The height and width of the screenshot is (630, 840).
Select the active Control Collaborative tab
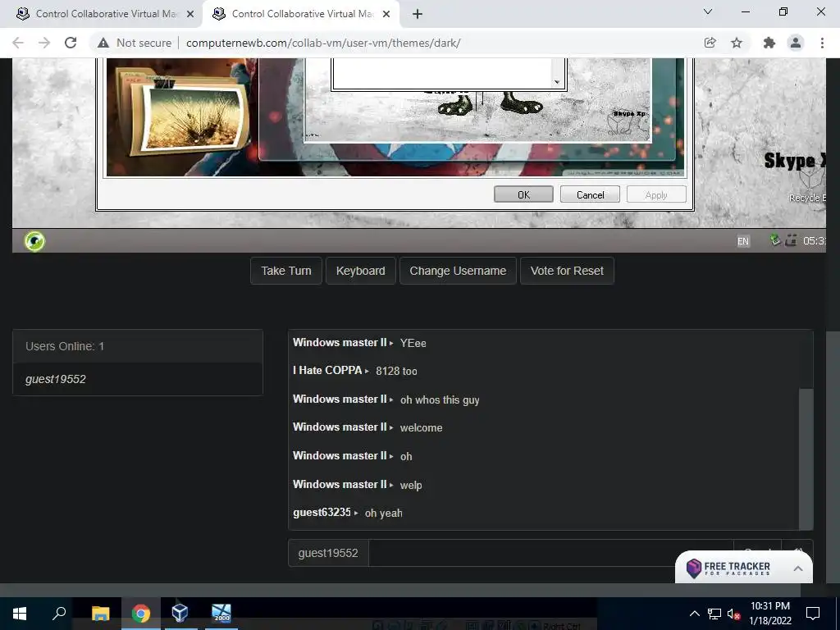pyautogui.click(x=301, y=14)
